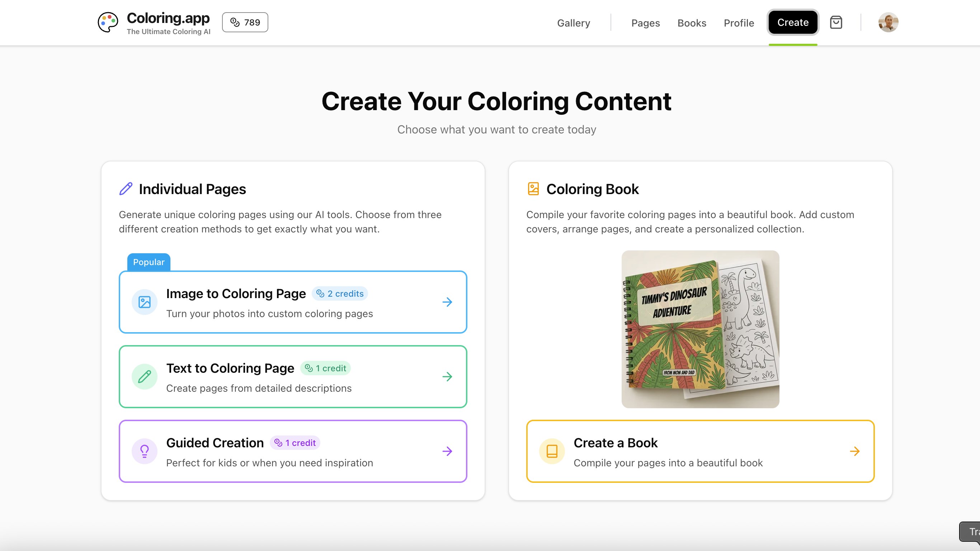Click the yellow book icon in Create a Book
This screenshot has height=551, width=980.
pyautogui.click(x=552, y=451)
